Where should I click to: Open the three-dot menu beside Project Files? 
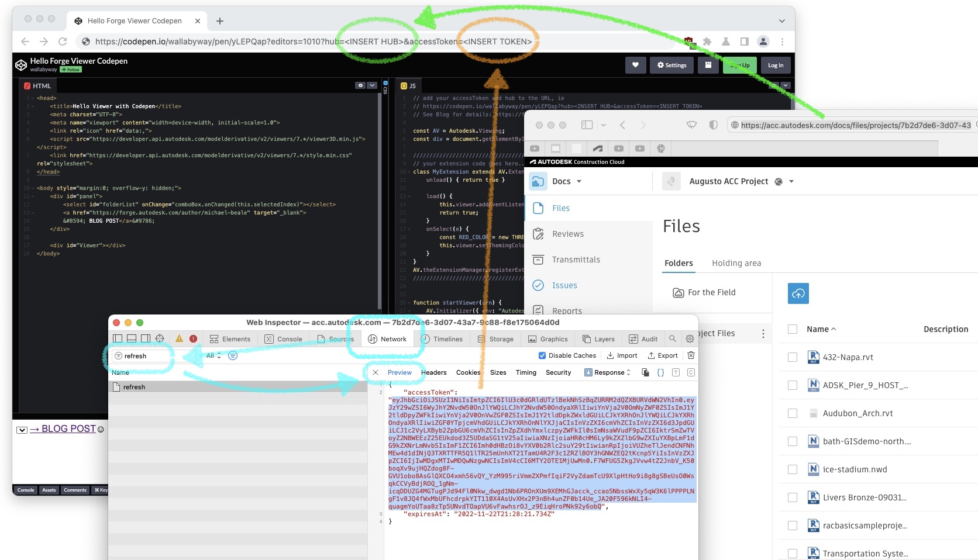click(763, 333)
